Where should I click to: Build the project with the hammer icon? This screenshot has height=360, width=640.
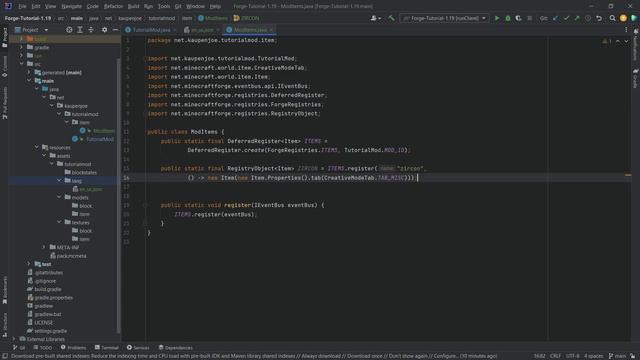tap(391, 18)
